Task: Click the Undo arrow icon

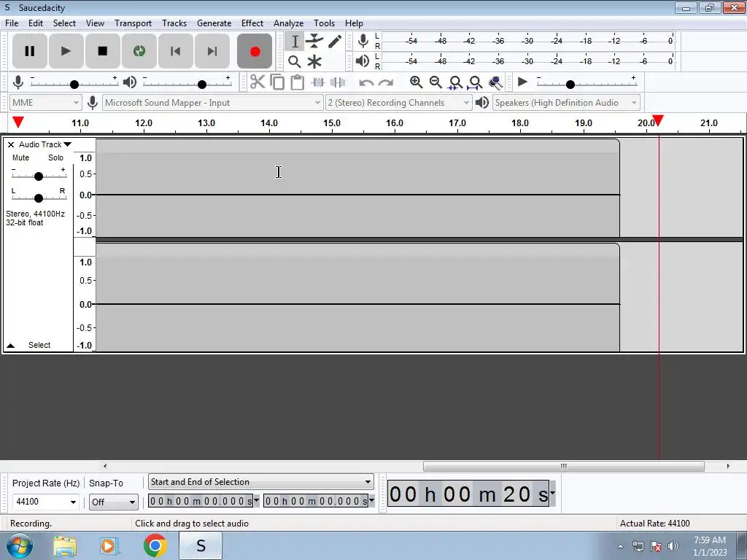Action: tap(366, 82)
